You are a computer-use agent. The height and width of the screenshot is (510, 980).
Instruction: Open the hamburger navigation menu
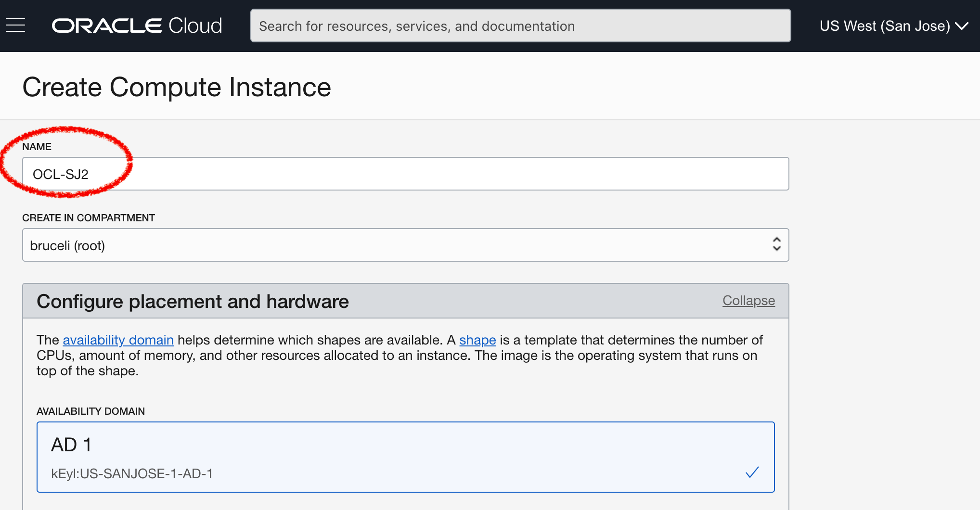pyautogui.click(x=15, y=25)
